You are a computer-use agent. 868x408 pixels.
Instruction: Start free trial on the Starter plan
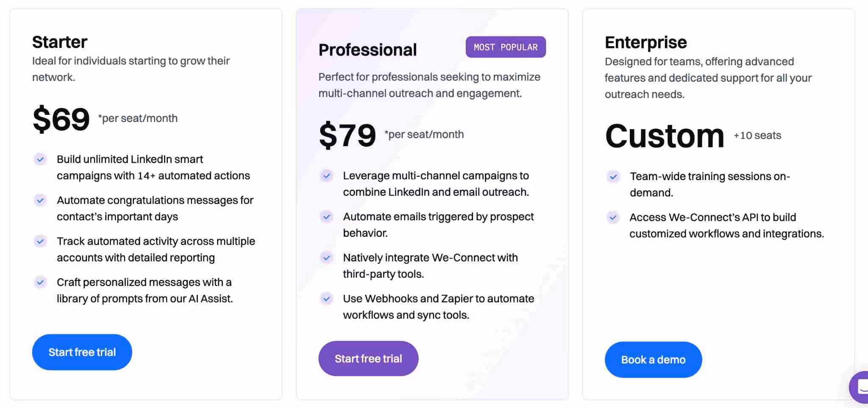[82, 352]
